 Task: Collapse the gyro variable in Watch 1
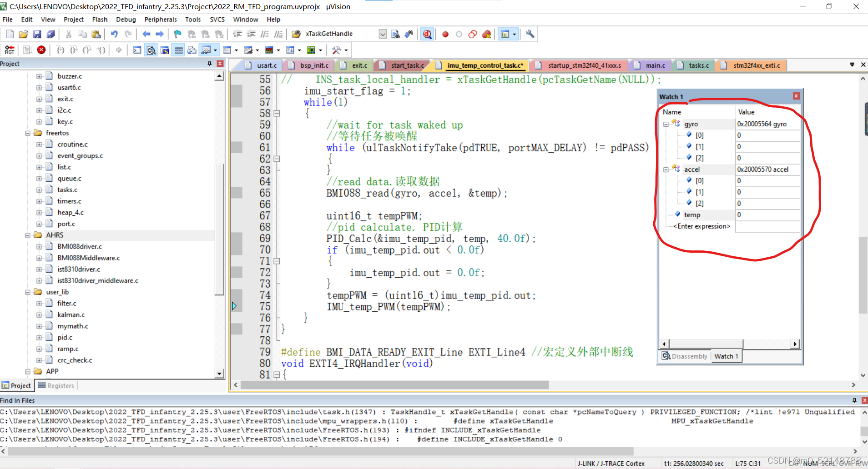point(666,124)
